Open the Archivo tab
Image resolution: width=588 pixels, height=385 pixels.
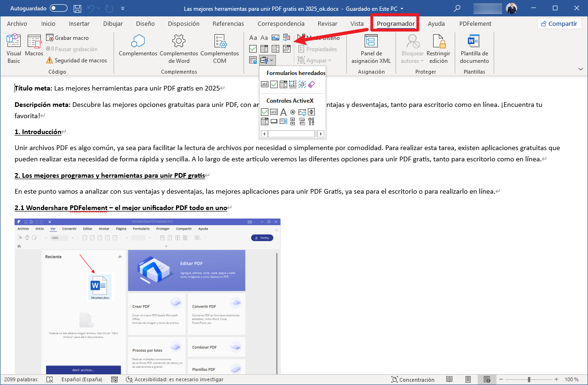(x=17, y=23)
